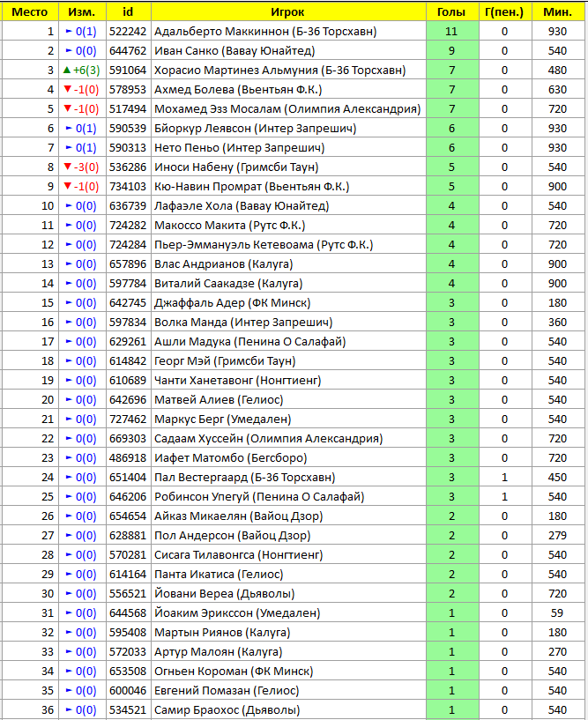Click player name Иафет Матомбо (Бегсборо)

click(x=230, y=457)
